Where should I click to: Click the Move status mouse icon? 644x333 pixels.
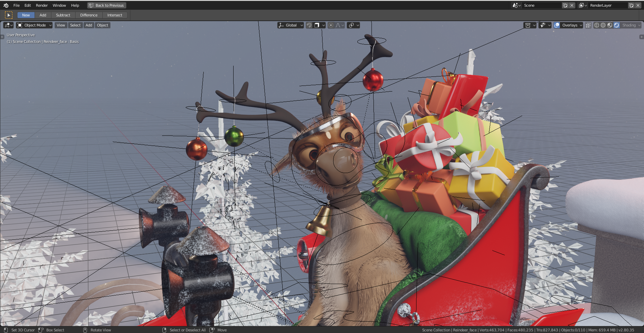point(212,330)
